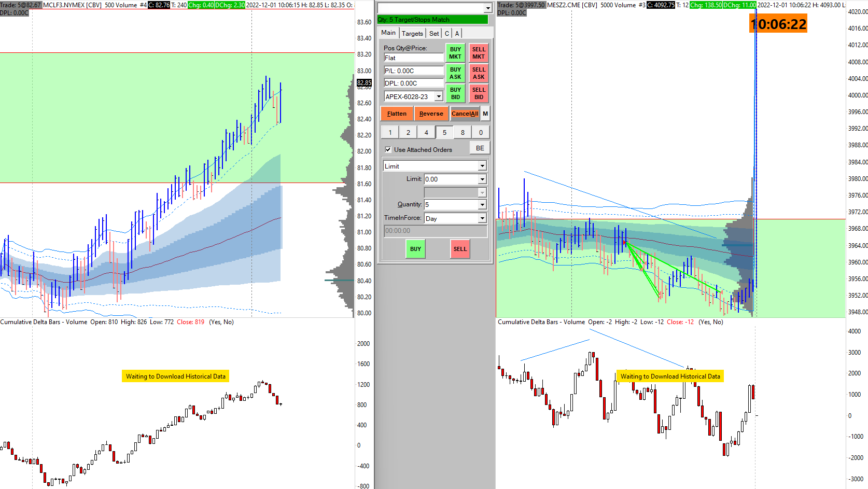Set order quantity preset to 1

pos(390,132)
